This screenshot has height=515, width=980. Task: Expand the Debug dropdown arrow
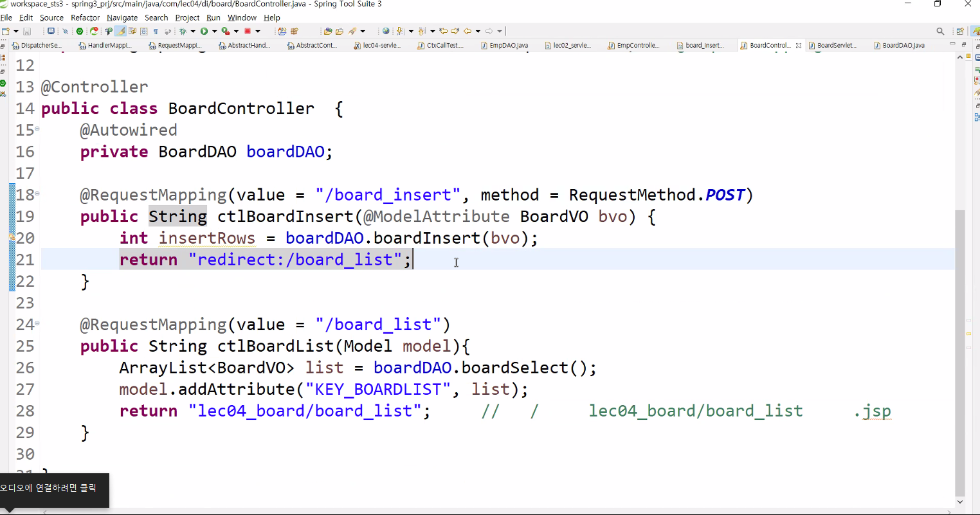click(193, 31)
